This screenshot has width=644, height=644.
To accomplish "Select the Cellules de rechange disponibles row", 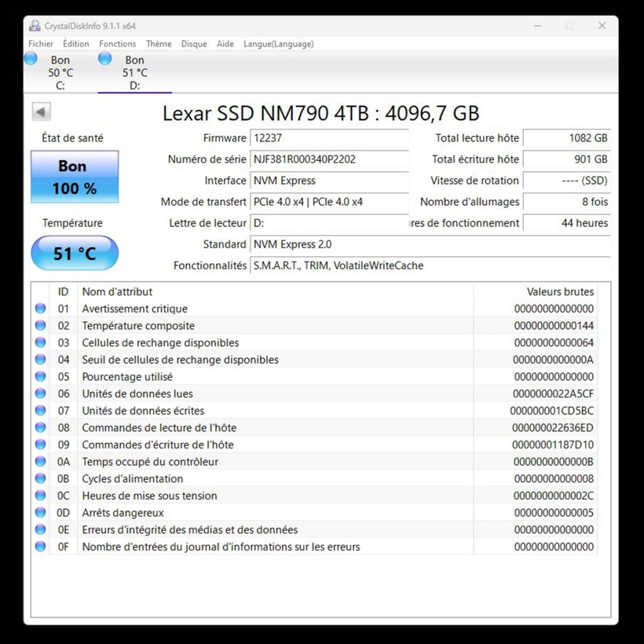I will pos(314,343).
